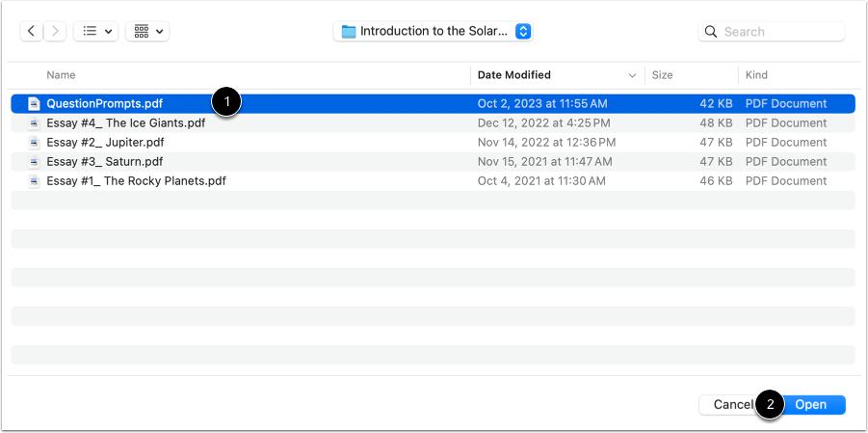Sort by Date Modified column header
Viewport: 868px width, 433px height.
[514, 75]
